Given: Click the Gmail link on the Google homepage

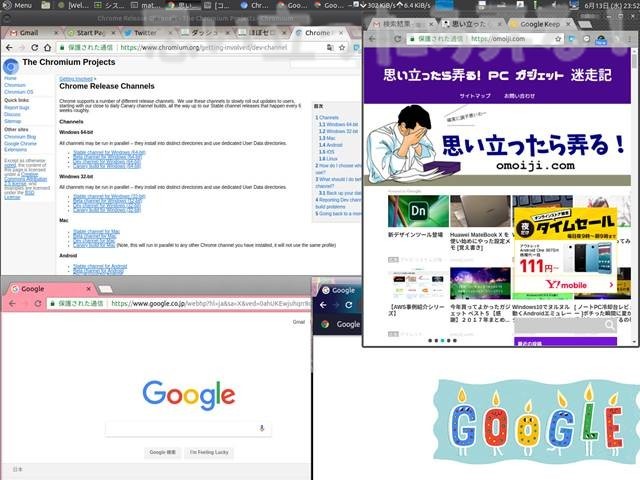Looking at the screenshot, I should pos(299,322).
